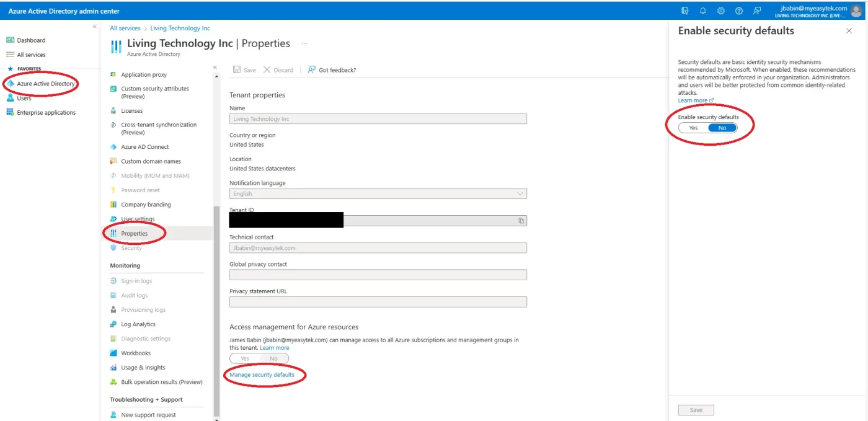Screen dimensions: 868x421
Task: Open Azure AD Connect menu item
Action: 145,147
